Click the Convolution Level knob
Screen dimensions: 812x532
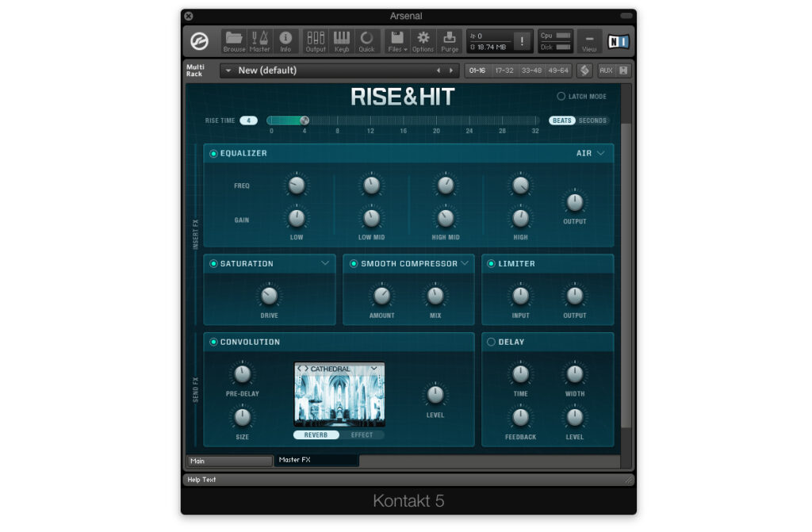pos(435,395)
